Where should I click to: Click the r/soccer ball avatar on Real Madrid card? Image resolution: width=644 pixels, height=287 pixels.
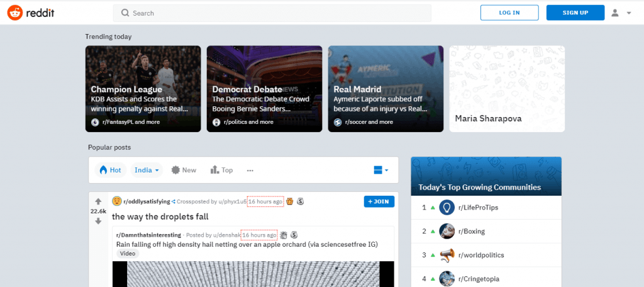(x=338, y=122)
